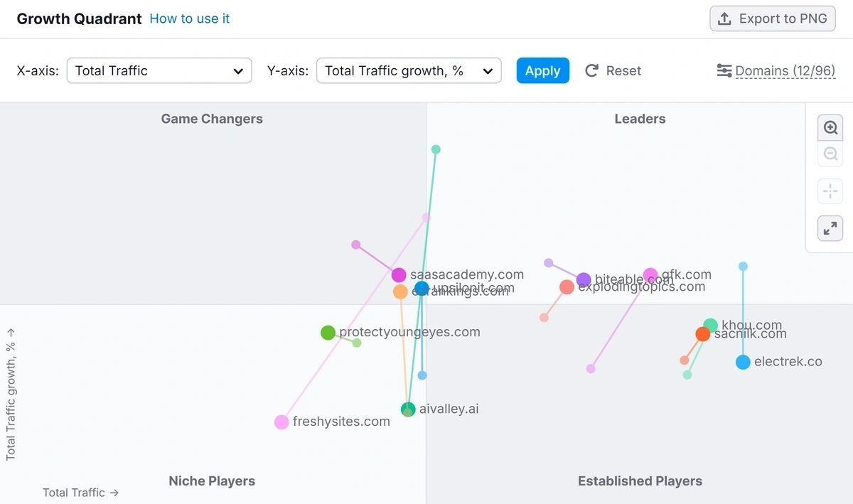Click the aivalley.ai green data point
This screenshot has width=853, height=504.
tap(408, 409)
